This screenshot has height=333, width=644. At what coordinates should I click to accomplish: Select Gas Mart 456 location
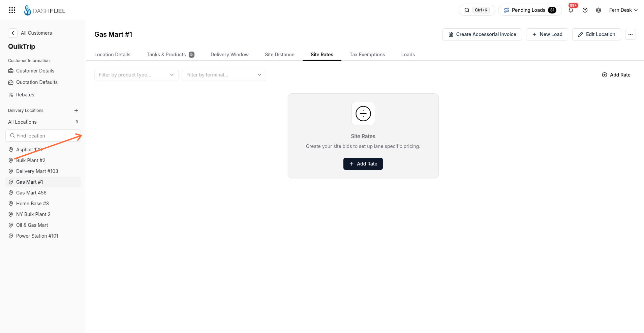[x=43, y=193]
